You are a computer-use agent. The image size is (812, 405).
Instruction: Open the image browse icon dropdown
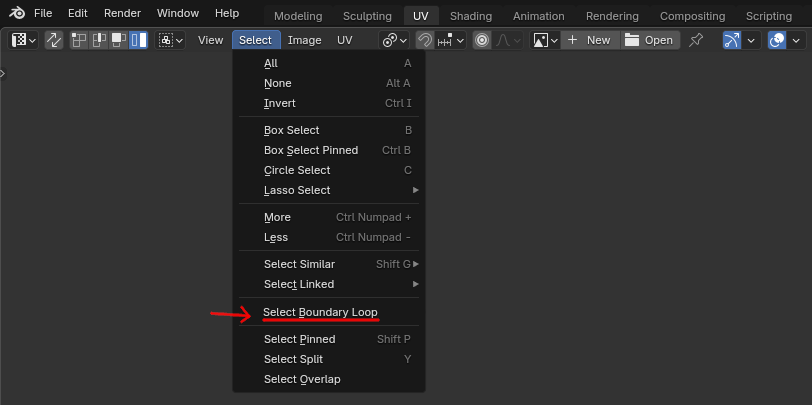(545, 40)
